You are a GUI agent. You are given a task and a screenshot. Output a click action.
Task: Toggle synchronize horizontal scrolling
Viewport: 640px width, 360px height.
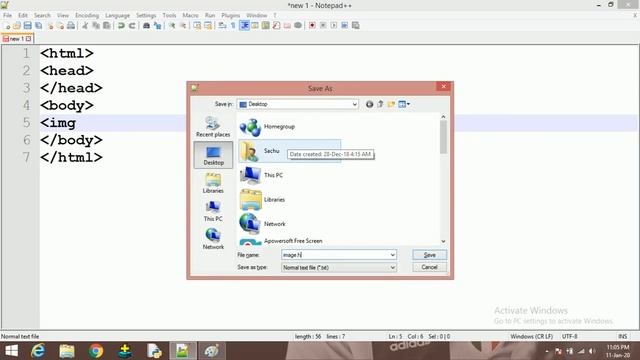(208, 25)
